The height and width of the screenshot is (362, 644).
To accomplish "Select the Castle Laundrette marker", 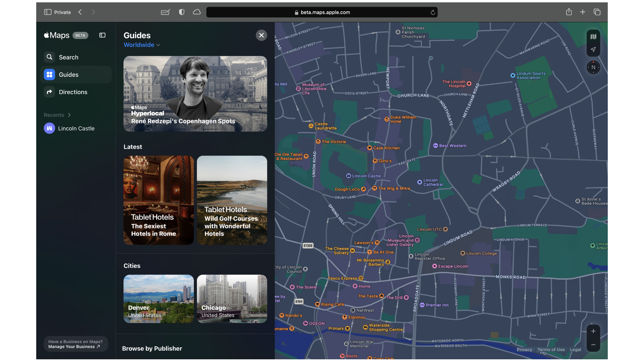I will pyautogui.click(x=311, y=126).
